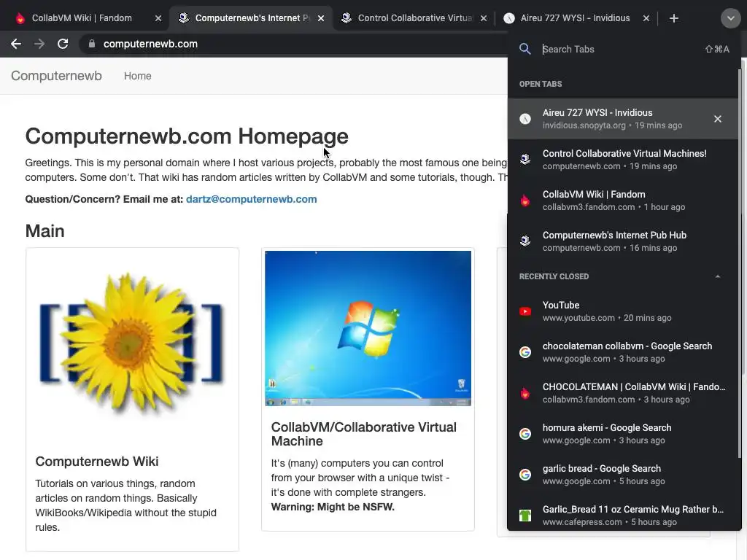The height and width of the screenshot is (560, 747).
Task: Click the CollabVM/Collaborative Virtual Machine title
Action: pyautogui.click(x=364, y=434)
